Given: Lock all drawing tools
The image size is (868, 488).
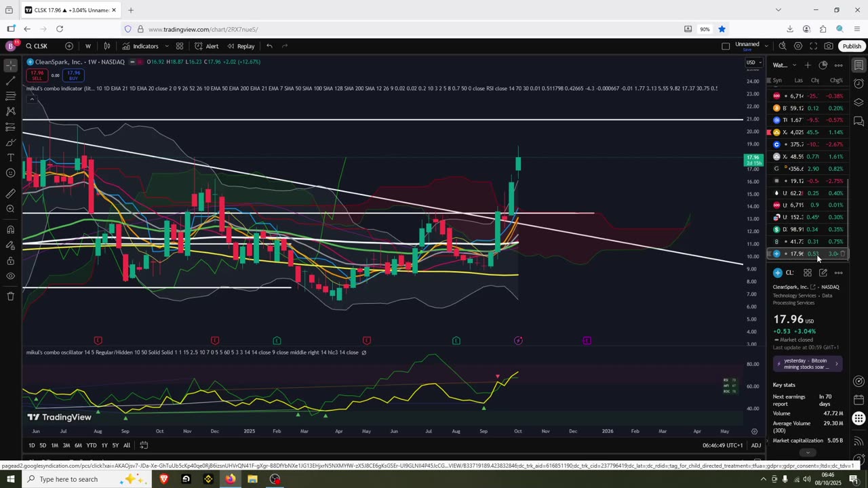Looking at the screenshot, I should [x=10, y=261].
